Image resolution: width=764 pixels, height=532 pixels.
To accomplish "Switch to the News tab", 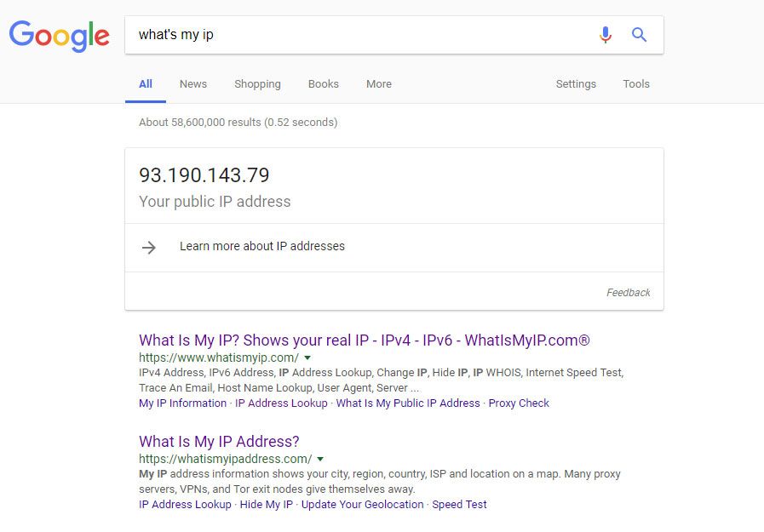I will pyautogui.click(x=193, y=83).
